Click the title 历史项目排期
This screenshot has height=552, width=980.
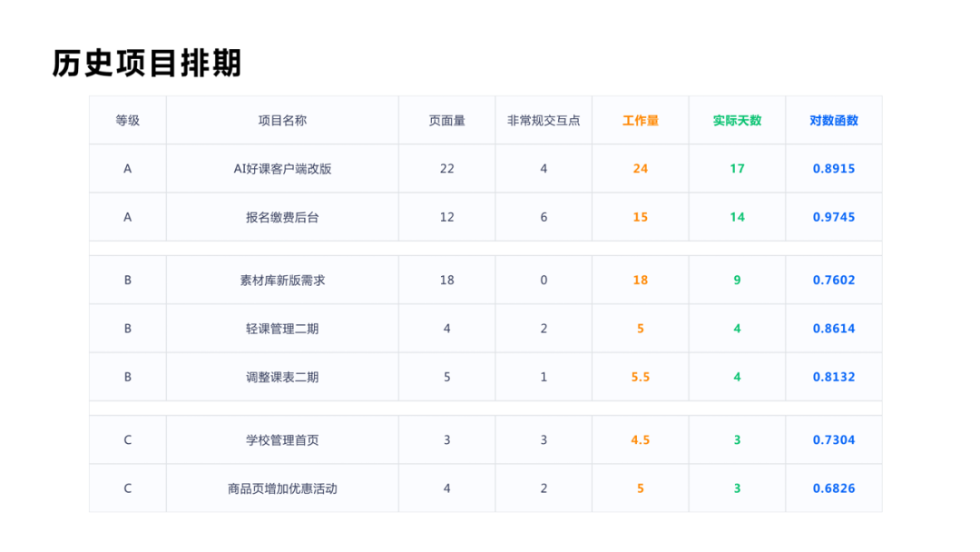[147, 64]
